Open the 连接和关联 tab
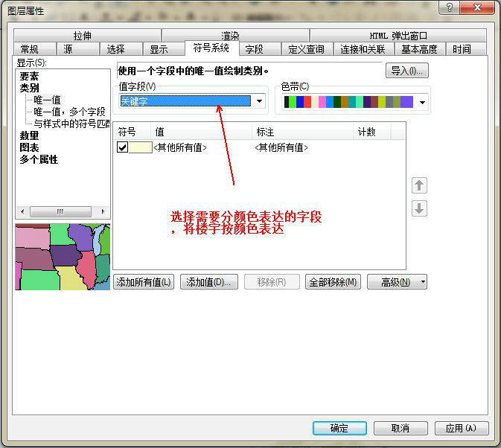 [363, 49]
